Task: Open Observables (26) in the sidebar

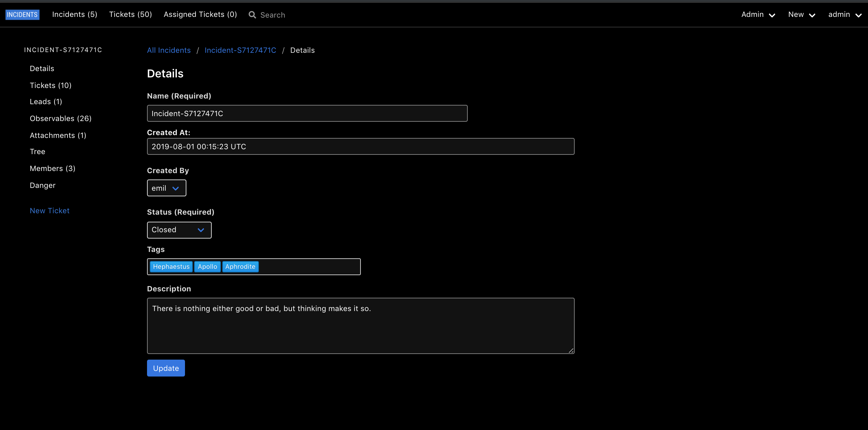Action: pos(60,119)
